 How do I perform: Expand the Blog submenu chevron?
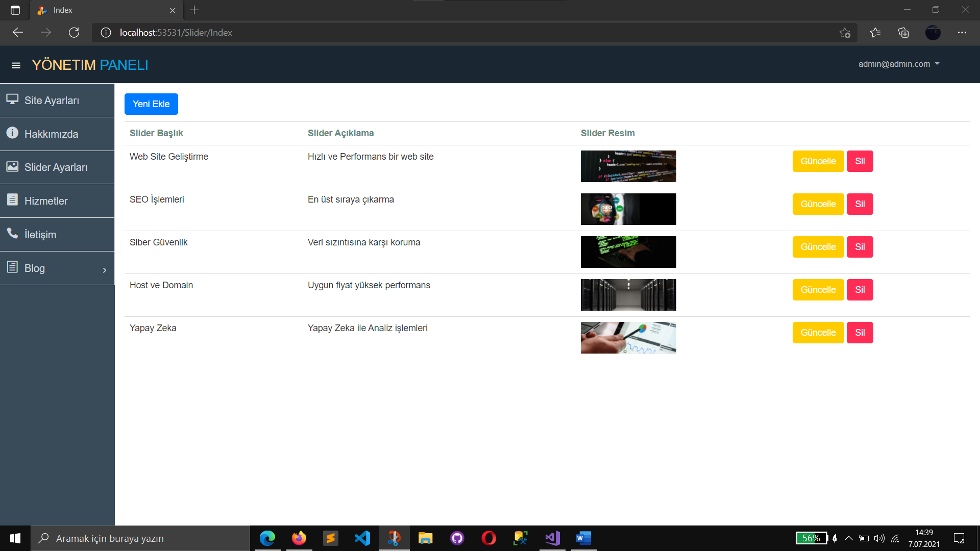[105, 270]
